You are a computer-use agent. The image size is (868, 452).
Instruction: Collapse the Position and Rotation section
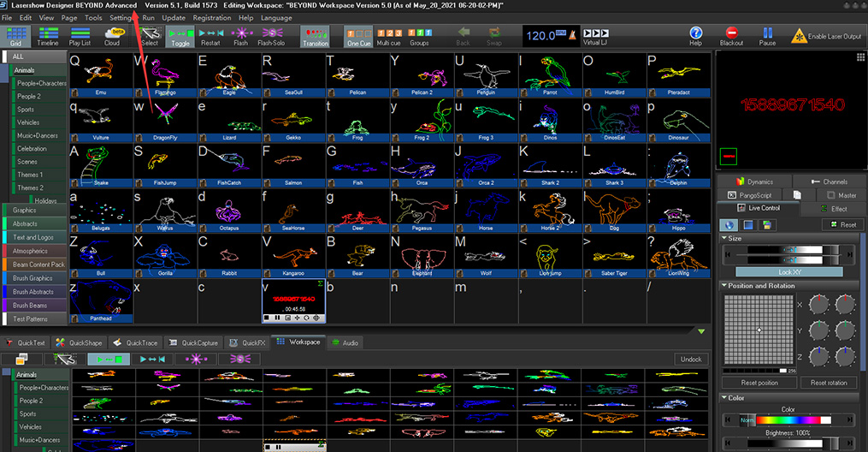point(724,286)
